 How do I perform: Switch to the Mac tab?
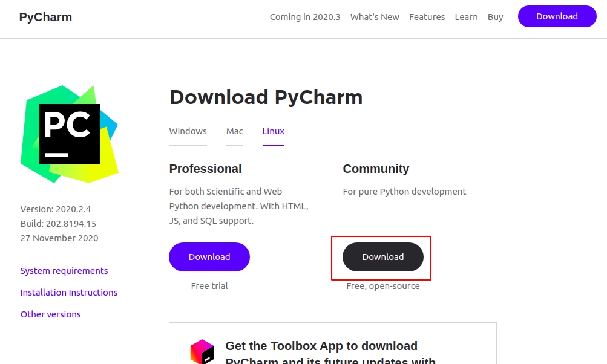pos(234,131)
